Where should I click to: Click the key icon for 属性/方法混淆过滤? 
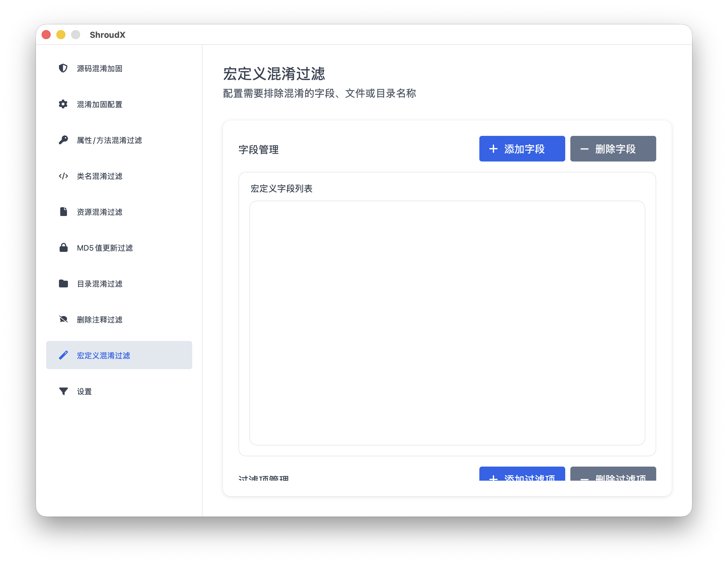[63, 140]
